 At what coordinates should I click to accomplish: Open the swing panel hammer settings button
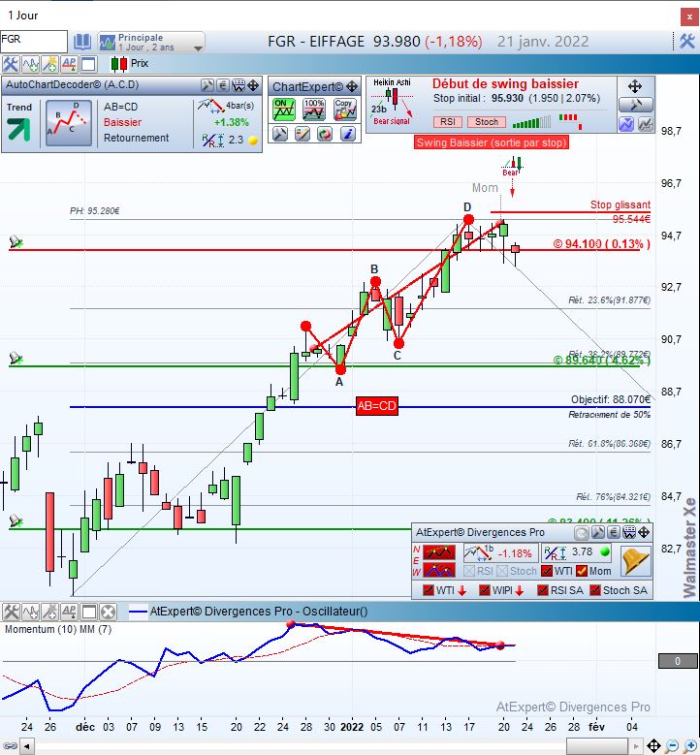click(635, 105)
